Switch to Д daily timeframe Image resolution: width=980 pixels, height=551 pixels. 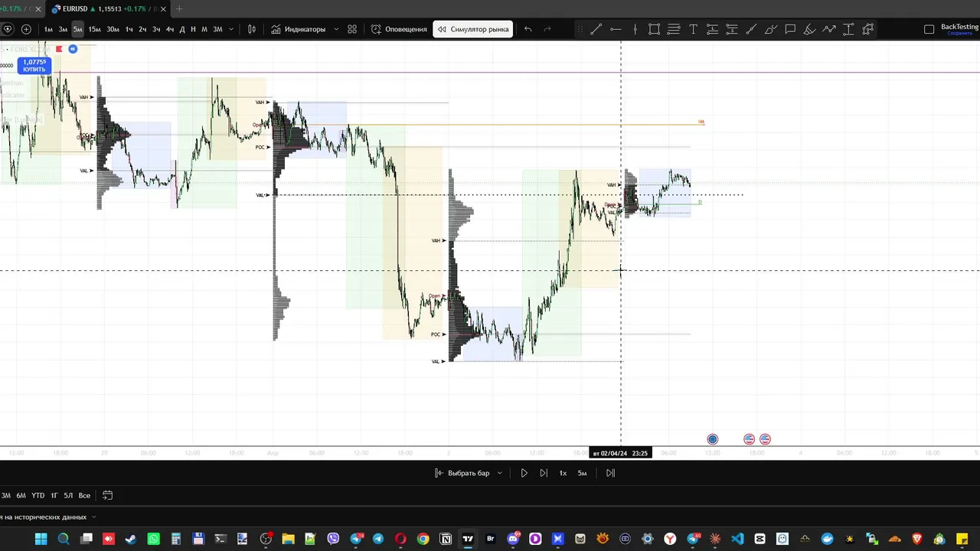(182, 29)
